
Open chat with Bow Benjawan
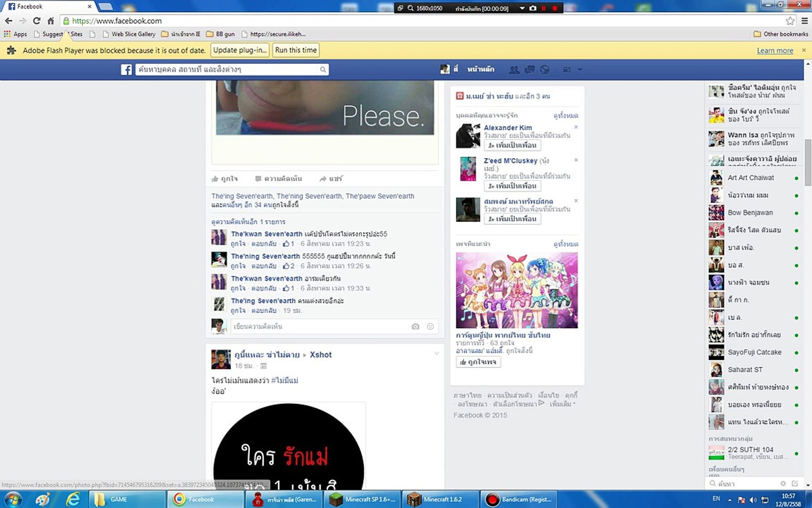point(754,213)
